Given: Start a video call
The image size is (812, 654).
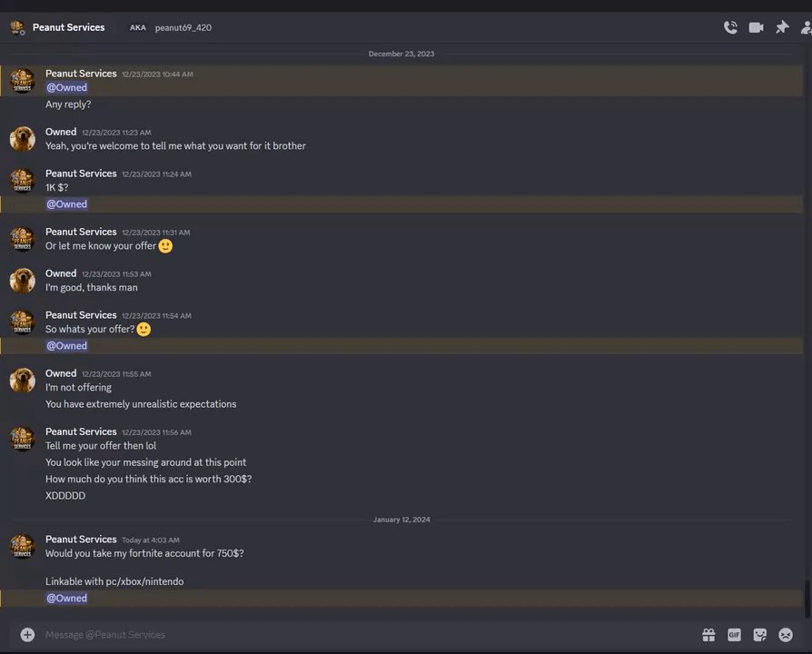Looking at the screenshot, I should 756,27.
